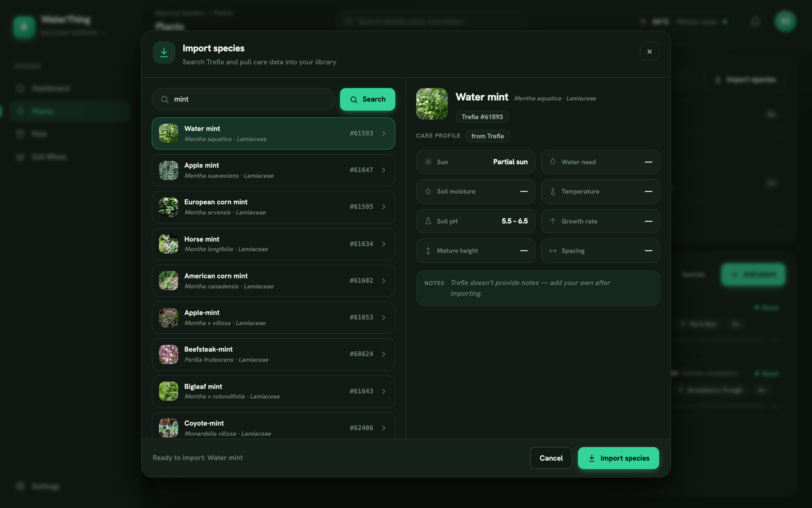The image size is (812, 508).
Task: Click the "Partial sun" value
Action: click(x=510, y=162)
